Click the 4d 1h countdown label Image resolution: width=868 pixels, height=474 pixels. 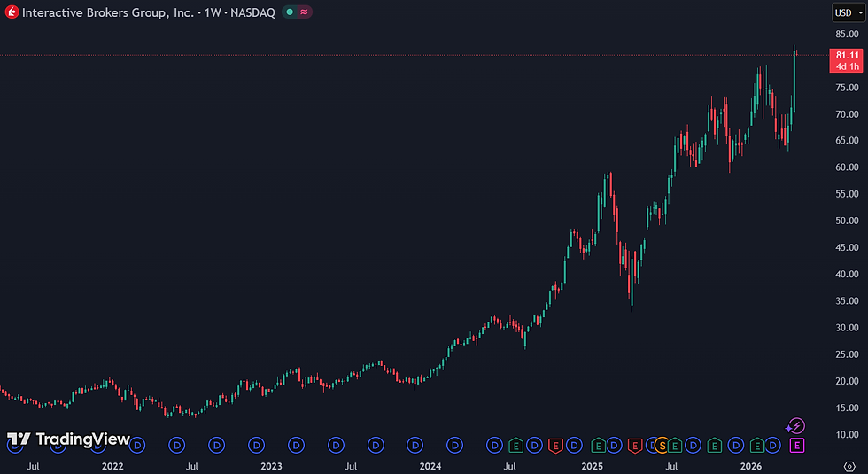pyautogui.click(x=847, y=66)
